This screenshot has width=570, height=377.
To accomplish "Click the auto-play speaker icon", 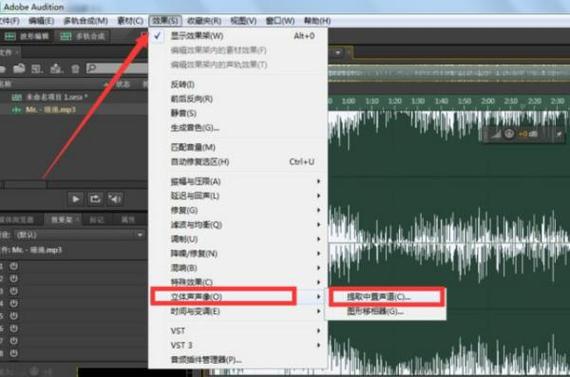I will [115, 199].
